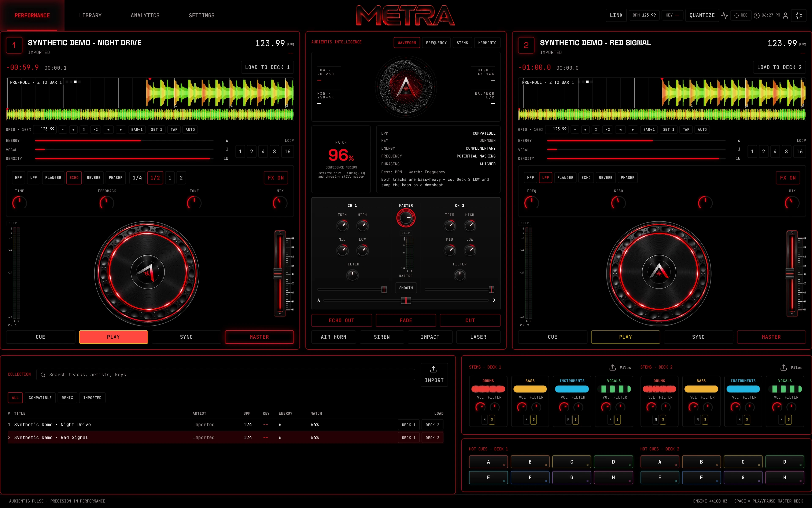Click Deck 2 PLAY button
The width and height of the screenshot is (812, 508).
(625, 337)
